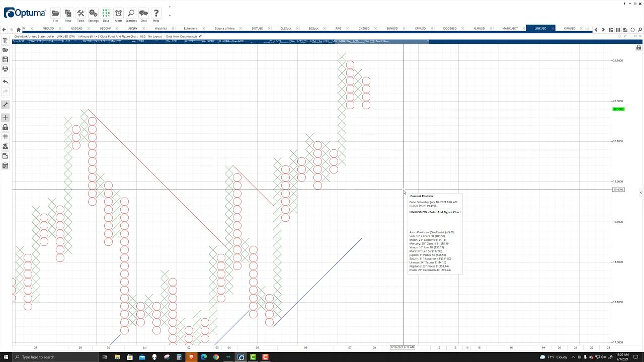
Task: Navigate back with the left arrow
Action: (x=4, y=29)
